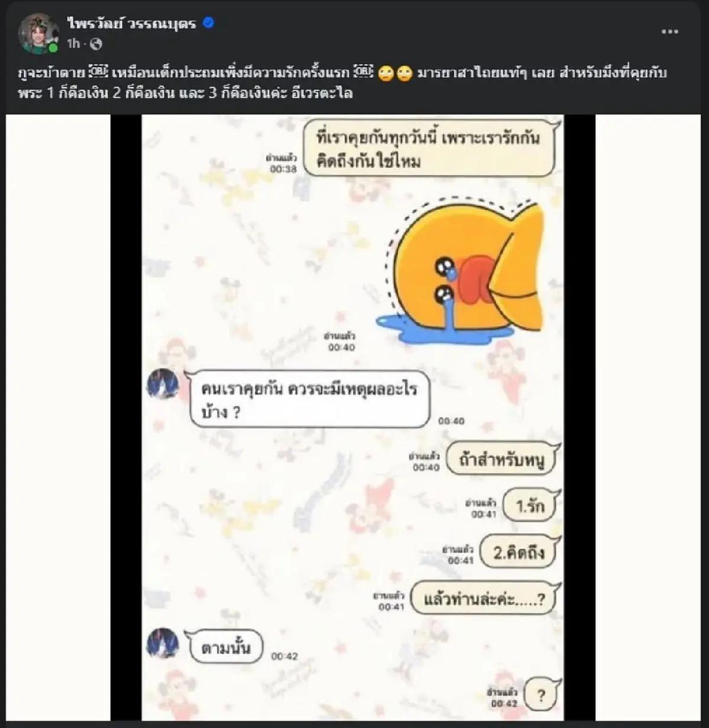Click the แล้วท่านล่ะค่ะ message bubble
709x728 pixels.
(x=484, y=599)
